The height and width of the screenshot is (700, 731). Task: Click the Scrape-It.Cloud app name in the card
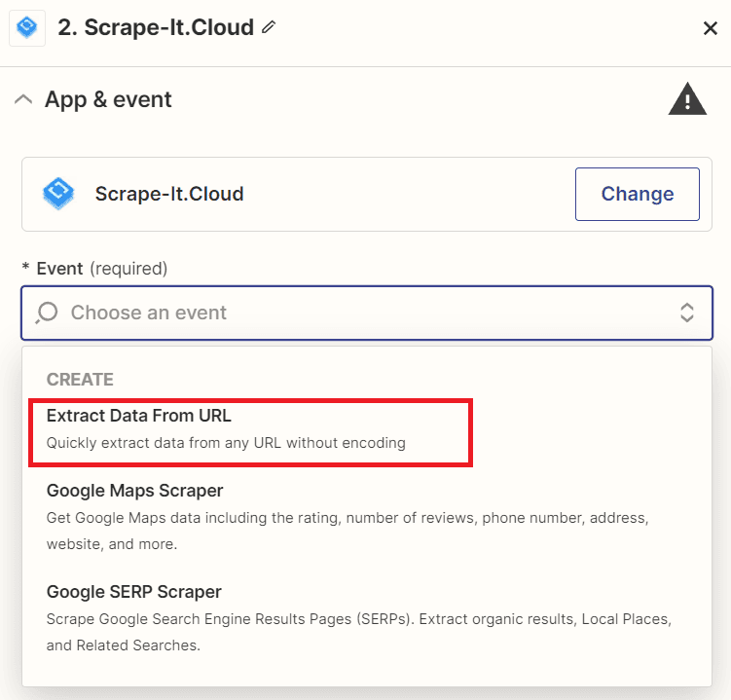coord(169,194)
